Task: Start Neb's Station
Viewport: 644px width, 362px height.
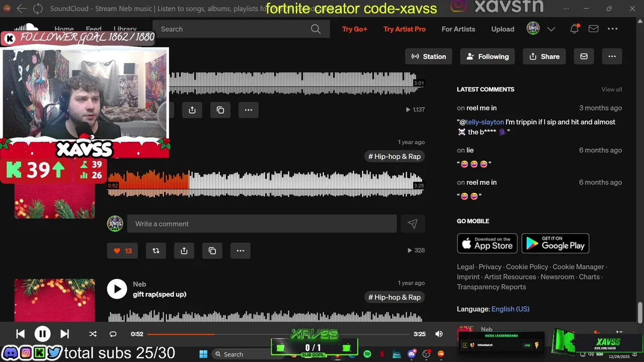Action: click(429, 56)
